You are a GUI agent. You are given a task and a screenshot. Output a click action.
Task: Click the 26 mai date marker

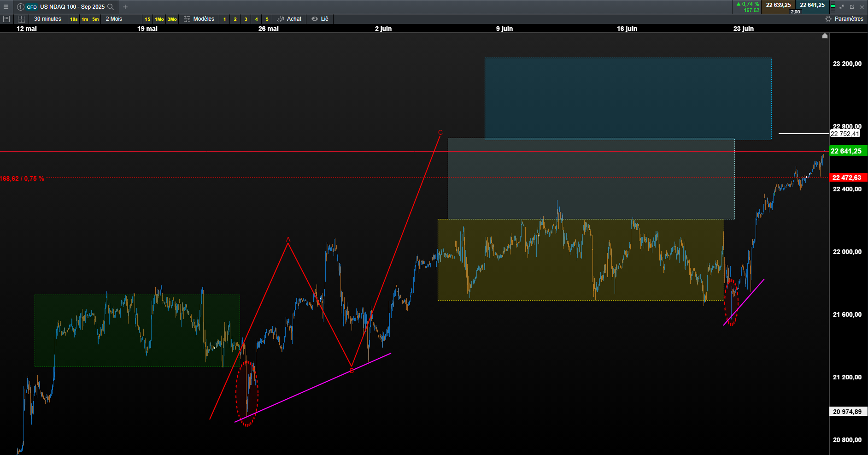click(268, 29)
